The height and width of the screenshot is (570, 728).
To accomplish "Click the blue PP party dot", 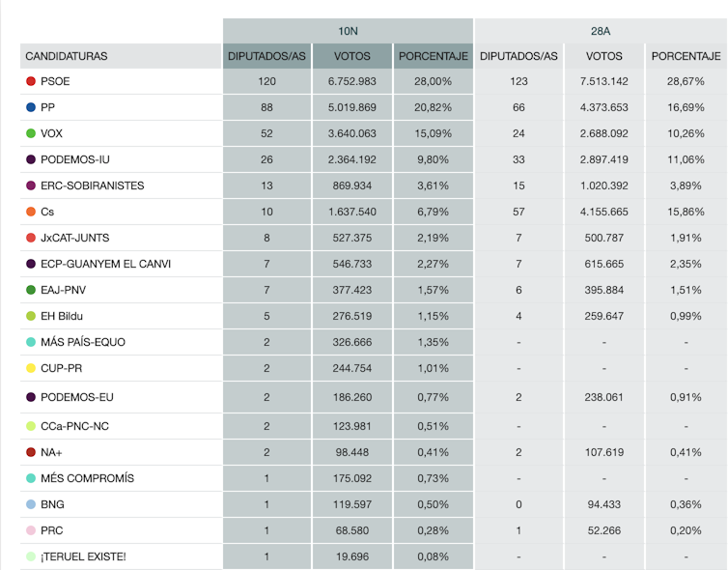I will click(x=31, y=108).
